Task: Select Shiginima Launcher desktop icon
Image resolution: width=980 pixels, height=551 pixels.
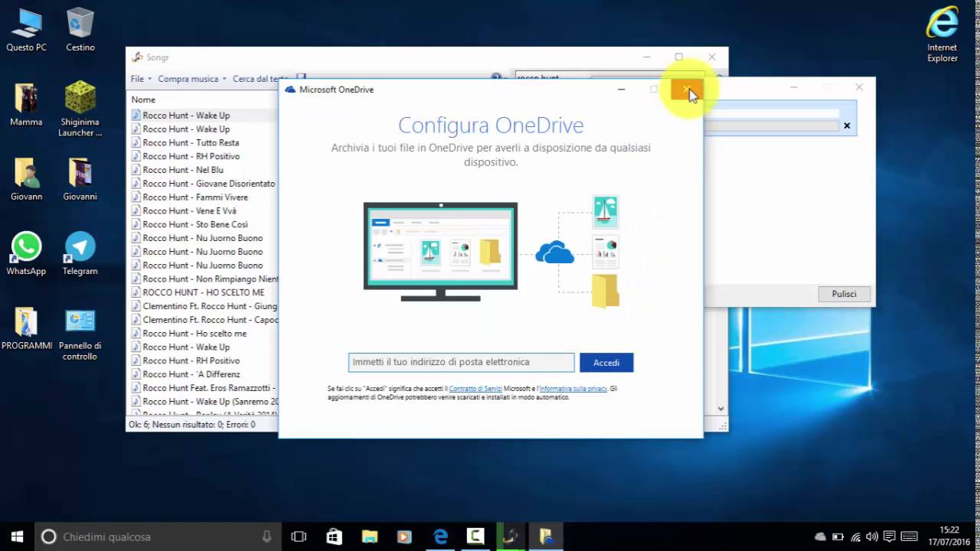Action: (x=80, y=109)
